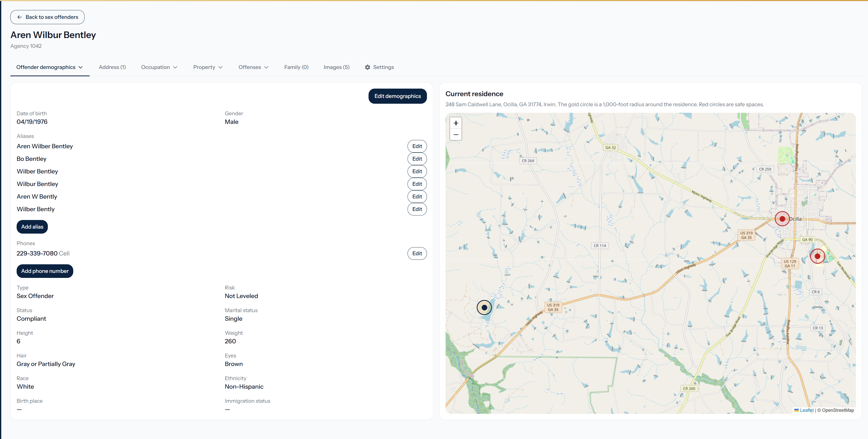This screenshot has width=868, height=439.
Task: Edit the Aren Wilber Bentley alias
Action: point(417,146)
